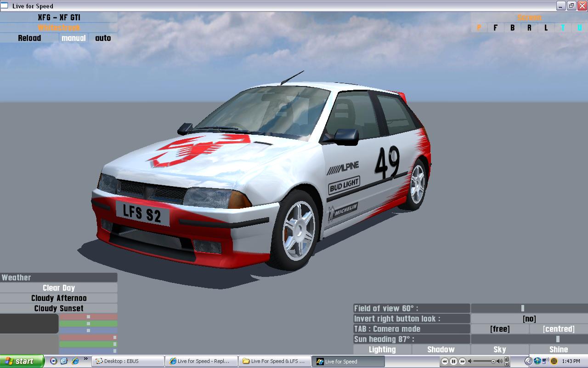Open the Lighting tab
This screenshot has height=368, width=588.
coord(382,350)
